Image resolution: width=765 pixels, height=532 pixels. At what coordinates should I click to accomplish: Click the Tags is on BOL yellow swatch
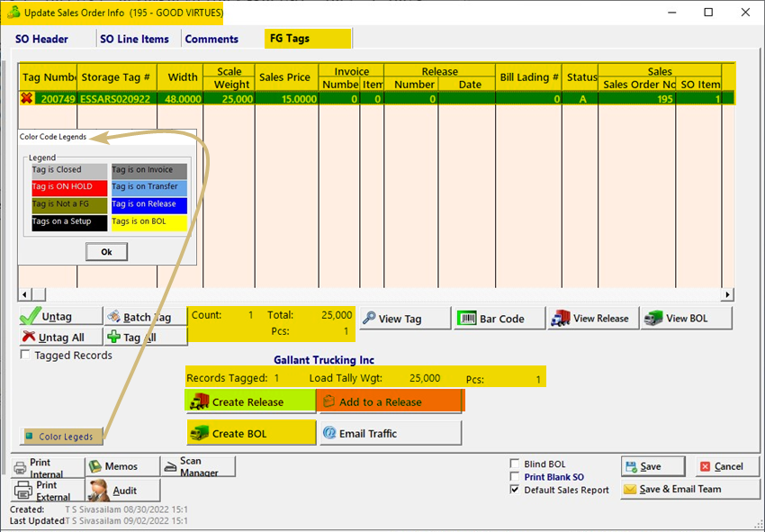click(149, 222)
